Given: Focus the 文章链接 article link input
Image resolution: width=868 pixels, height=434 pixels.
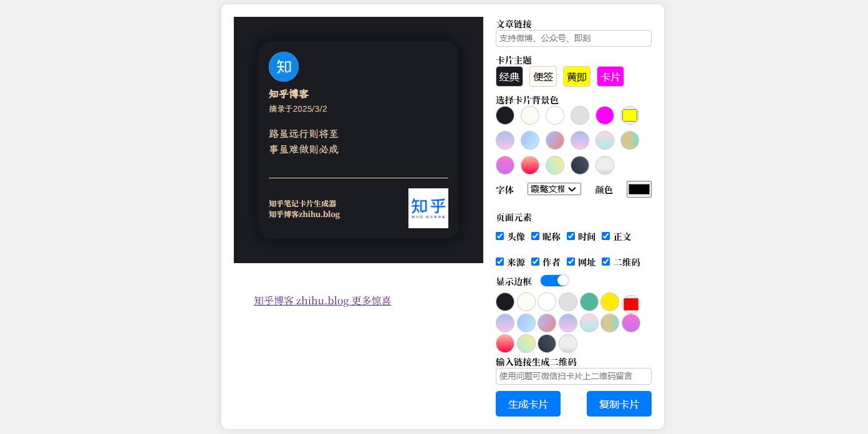Looking at the screenshot, I should [573, 38].
